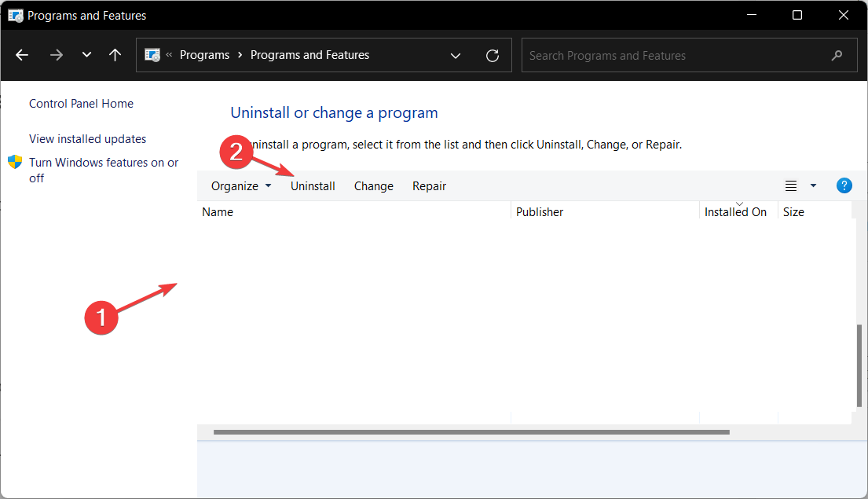868x499 pixels.
Task: Open View installed updates link
Action: 87,139
